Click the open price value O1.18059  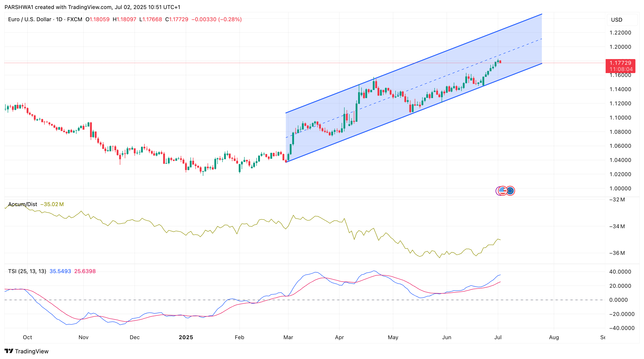97,19
